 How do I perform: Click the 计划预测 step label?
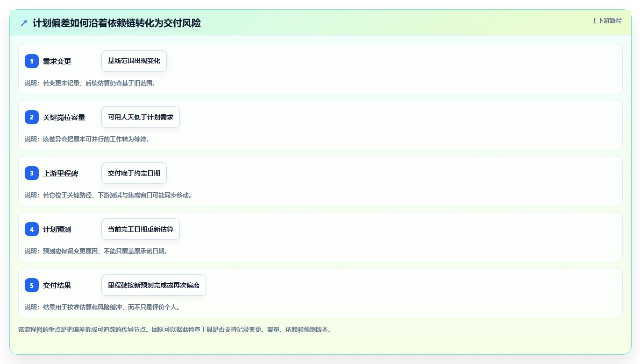coord(57,229)
